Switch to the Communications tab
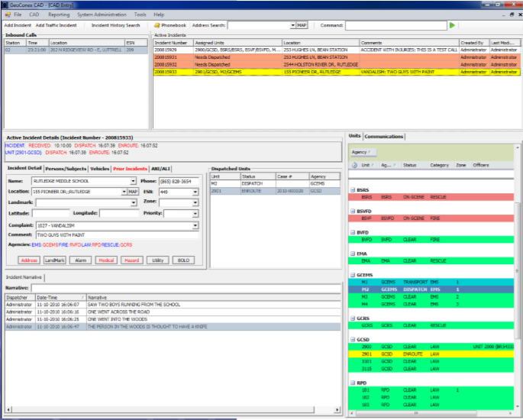Viewport: 523px width, 420px height. pyautogui.click(x=384, y=137)
